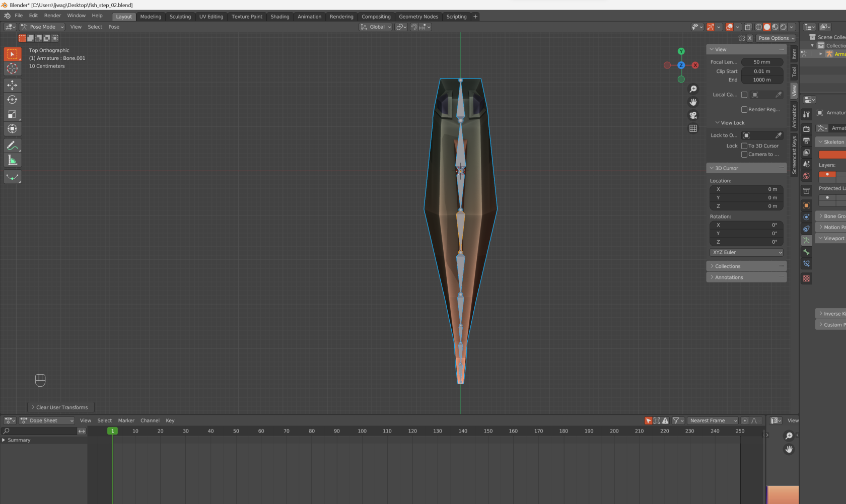
Task: Collapse the 3D Cursor panel
Action: pyautogui.click(x=746, y=168)
